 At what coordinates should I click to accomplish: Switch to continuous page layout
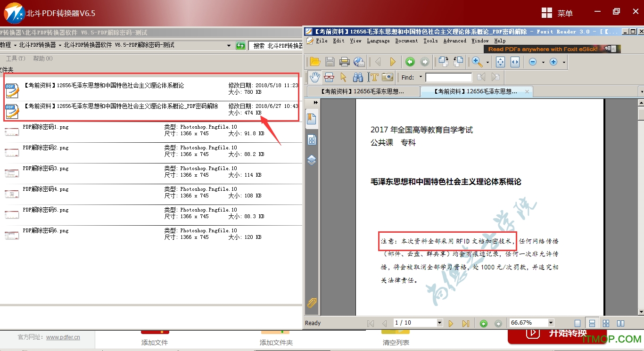tap(592, 323)
